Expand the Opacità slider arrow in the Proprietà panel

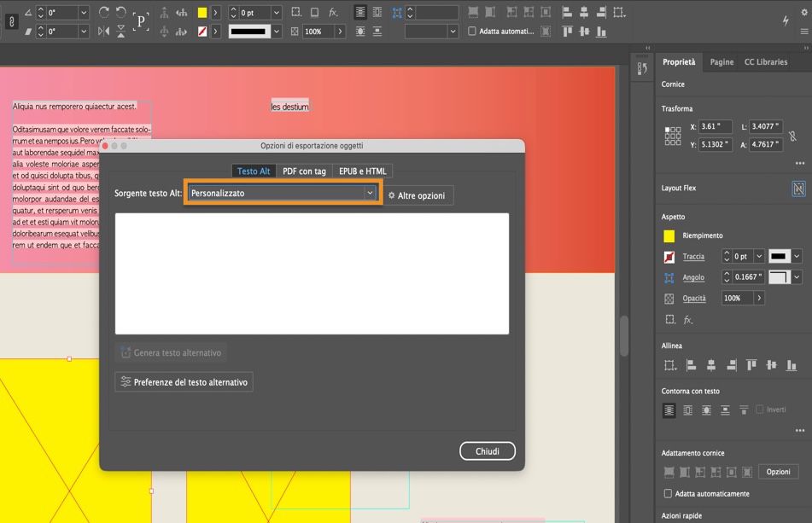pos(759,298)
